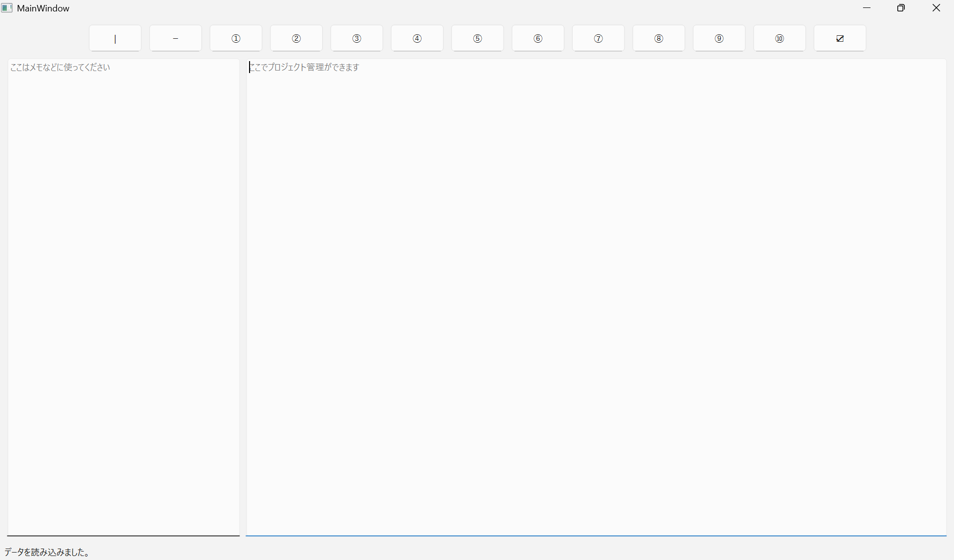
Task: Insert the circled number ⑥ symbol
Action: point(538,38)
